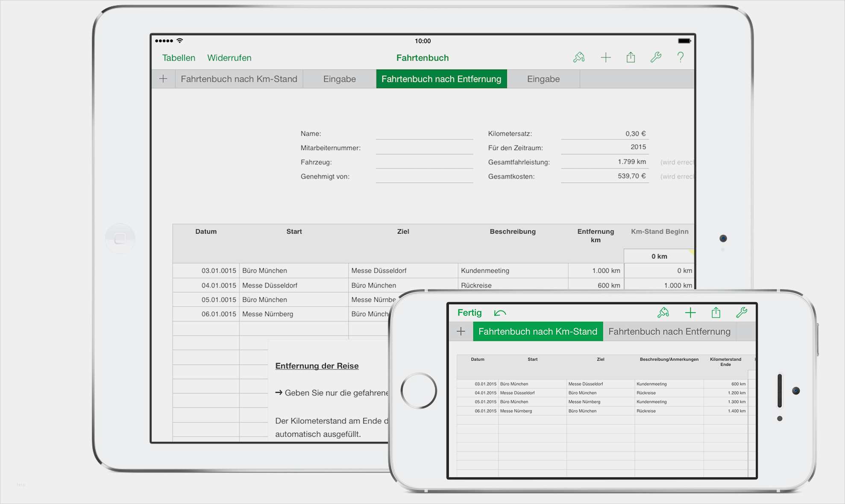Open the format paintbrush on iPad toolbar
The image size is (845, 504).
point(579,57)
